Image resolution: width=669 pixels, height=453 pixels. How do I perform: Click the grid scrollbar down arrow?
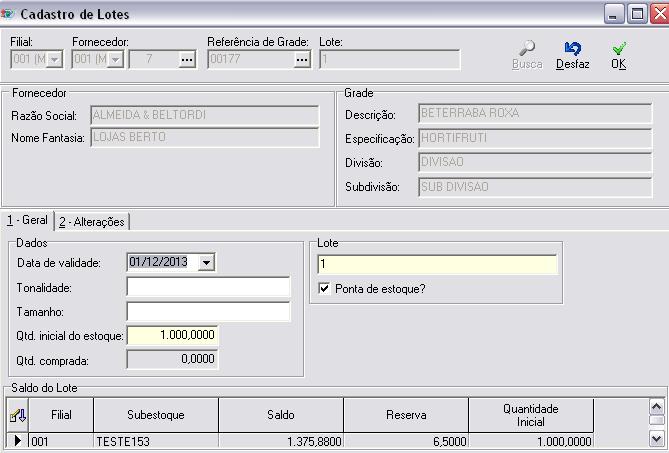click(x=656, y=438)
